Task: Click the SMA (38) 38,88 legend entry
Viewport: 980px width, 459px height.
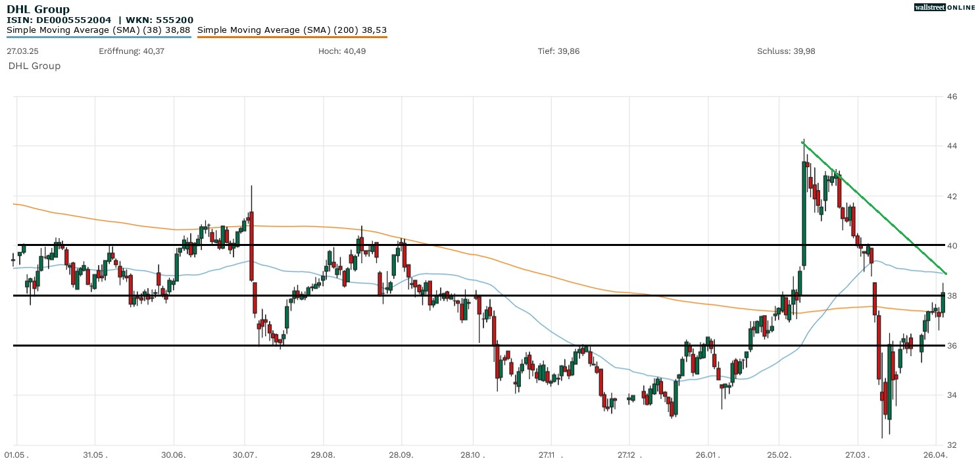Action: point(99,30)
